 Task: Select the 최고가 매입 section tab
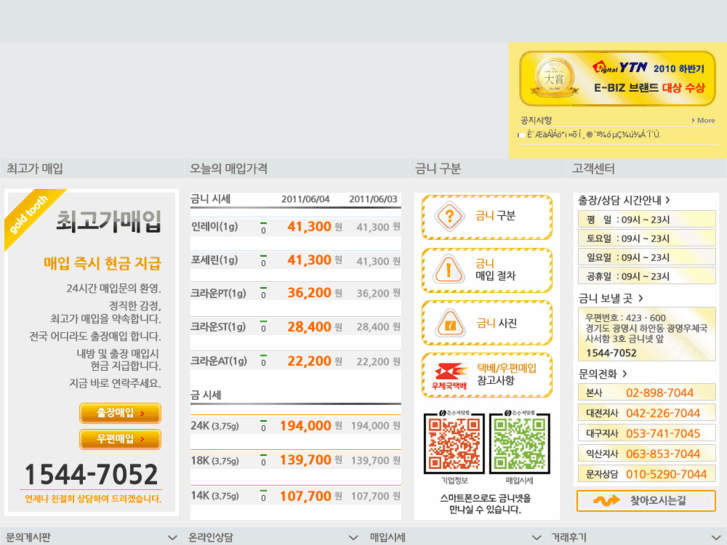tap(92, 168)
